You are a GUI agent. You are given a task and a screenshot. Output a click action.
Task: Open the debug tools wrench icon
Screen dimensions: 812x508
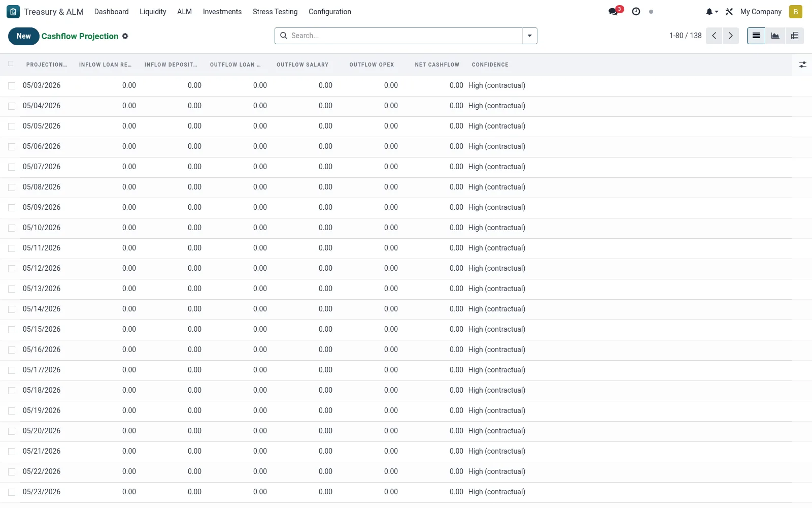click(729, 12)
